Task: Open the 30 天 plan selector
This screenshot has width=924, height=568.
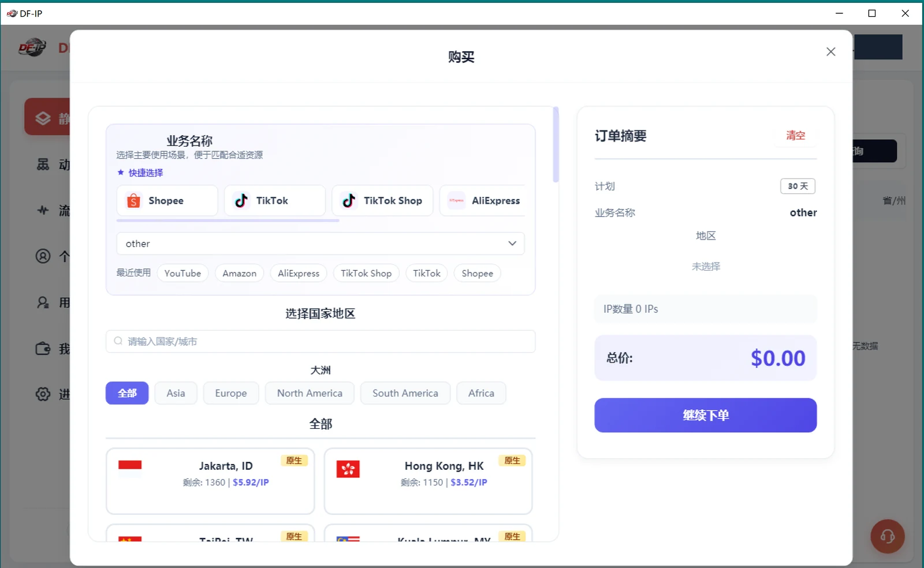Action: coord(798,186)
